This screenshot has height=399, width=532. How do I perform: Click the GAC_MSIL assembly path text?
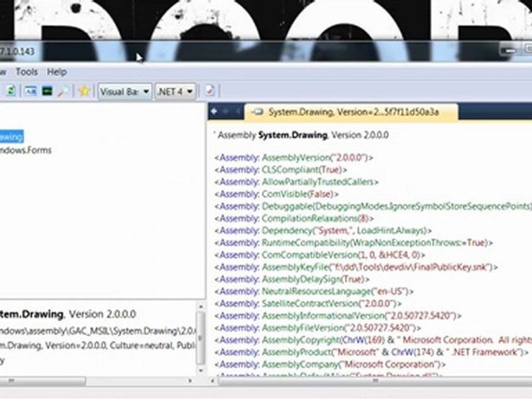[97, 331]
